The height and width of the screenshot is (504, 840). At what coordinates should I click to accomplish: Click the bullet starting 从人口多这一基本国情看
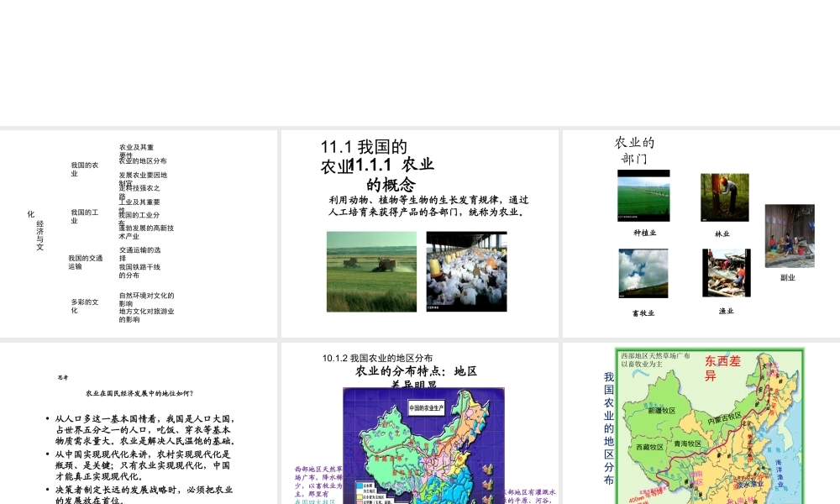coord(144,430)
